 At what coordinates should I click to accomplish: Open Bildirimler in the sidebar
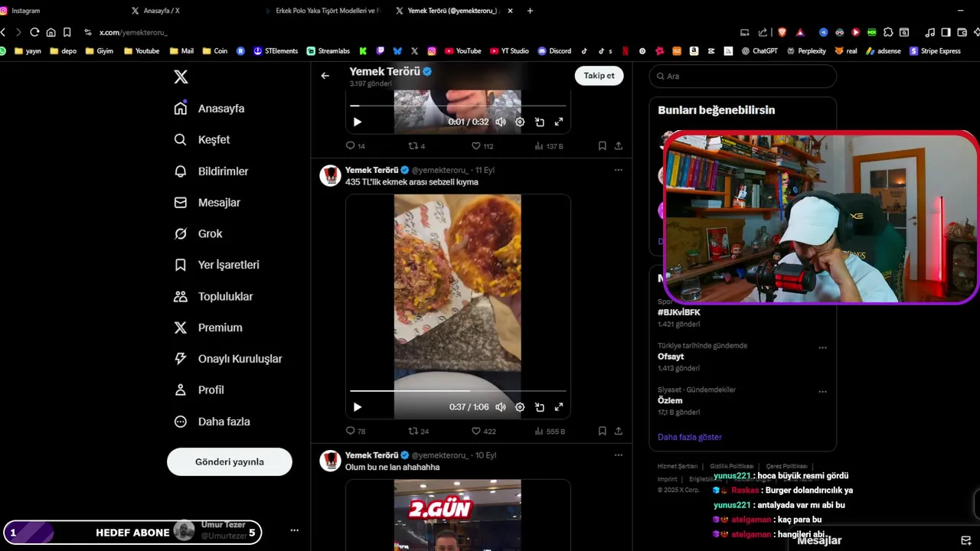coord(211,171)
